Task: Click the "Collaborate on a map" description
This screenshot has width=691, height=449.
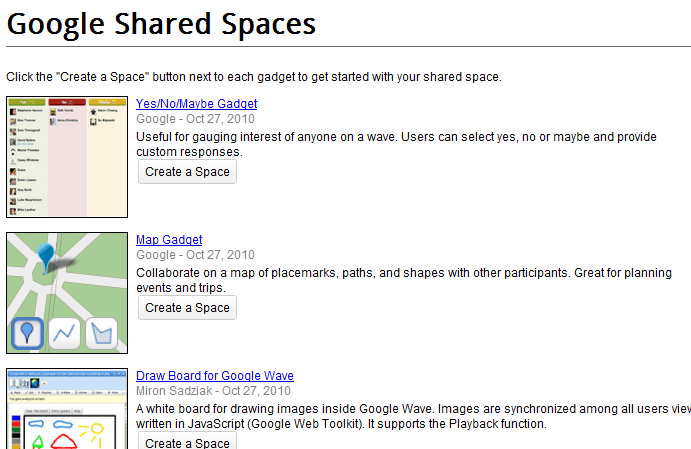Action: (x=404, y=280)
